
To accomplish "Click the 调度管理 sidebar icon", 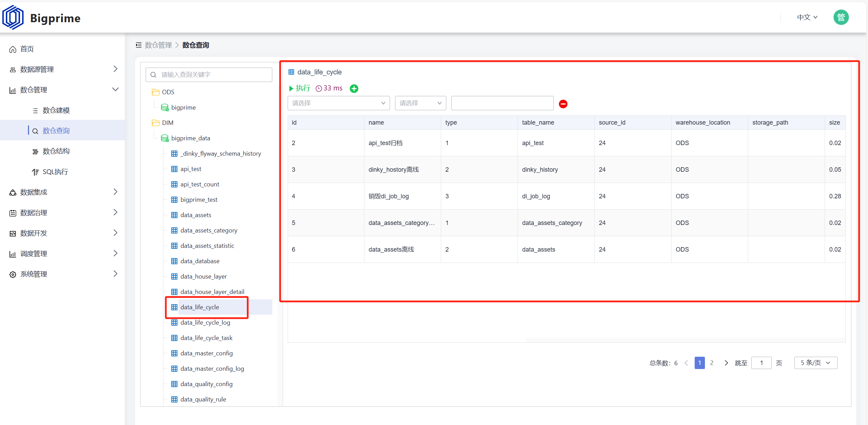I will pyautogui.click(x=13, y=254).
